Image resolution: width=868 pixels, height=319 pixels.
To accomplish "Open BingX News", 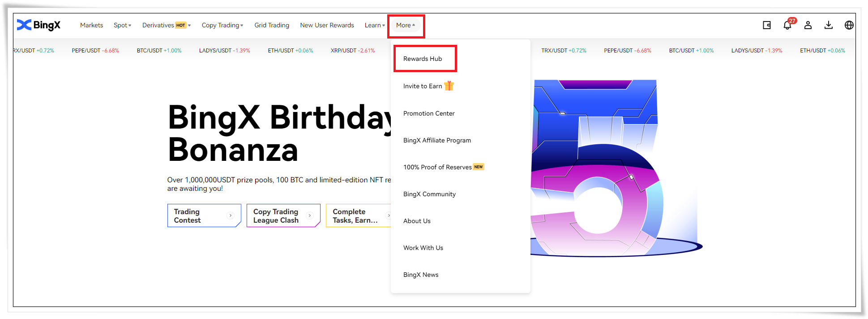I will coord(421,275).
